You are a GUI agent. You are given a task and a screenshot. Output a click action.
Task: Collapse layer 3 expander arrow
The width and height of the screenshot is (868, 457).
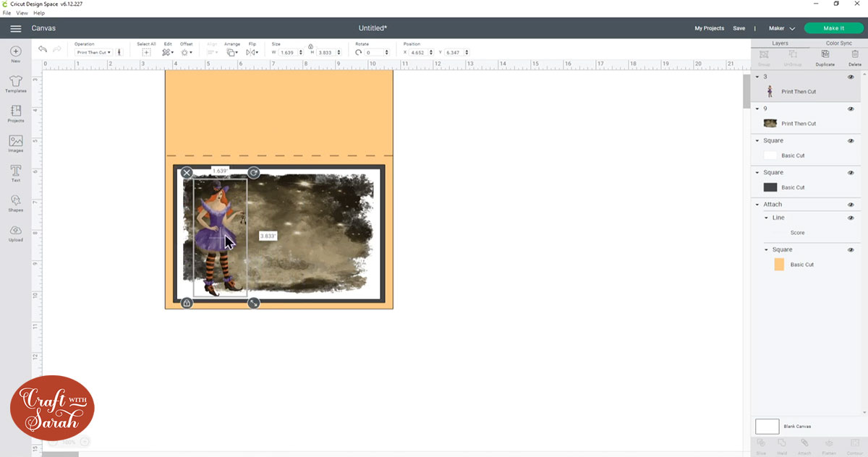(757, 77)
